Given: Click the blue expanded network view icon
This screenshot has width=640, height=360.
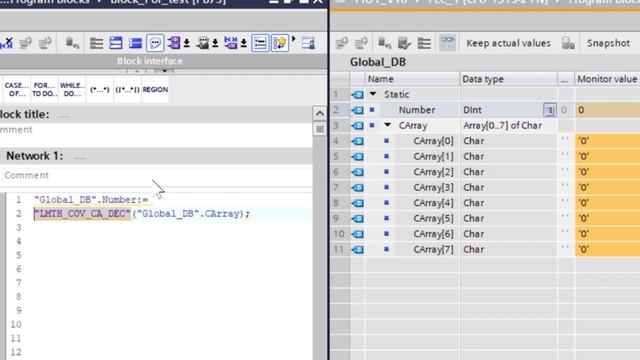Looking at the screenshot, I should pyautogui.click(x=116, y=43).
